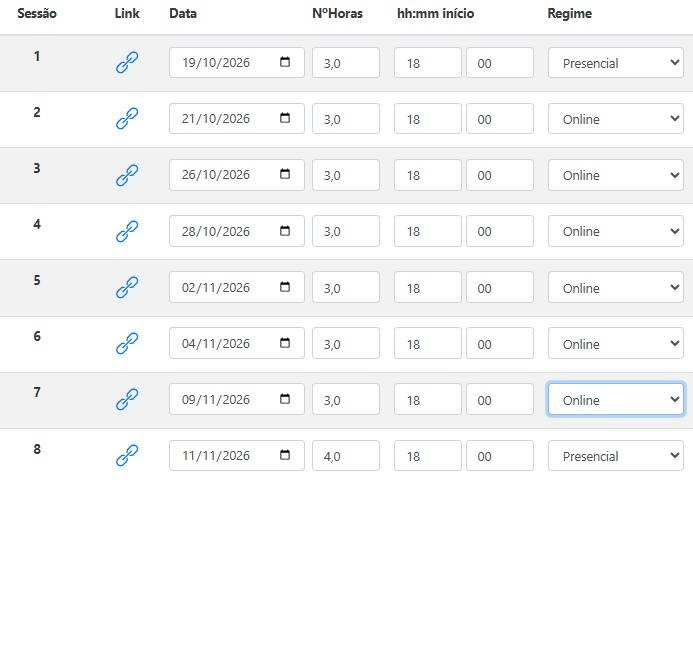The height and width of the screenshot is (654, 693).
Task: Open the link icon for session 3
Action: (x=127, y=175)
